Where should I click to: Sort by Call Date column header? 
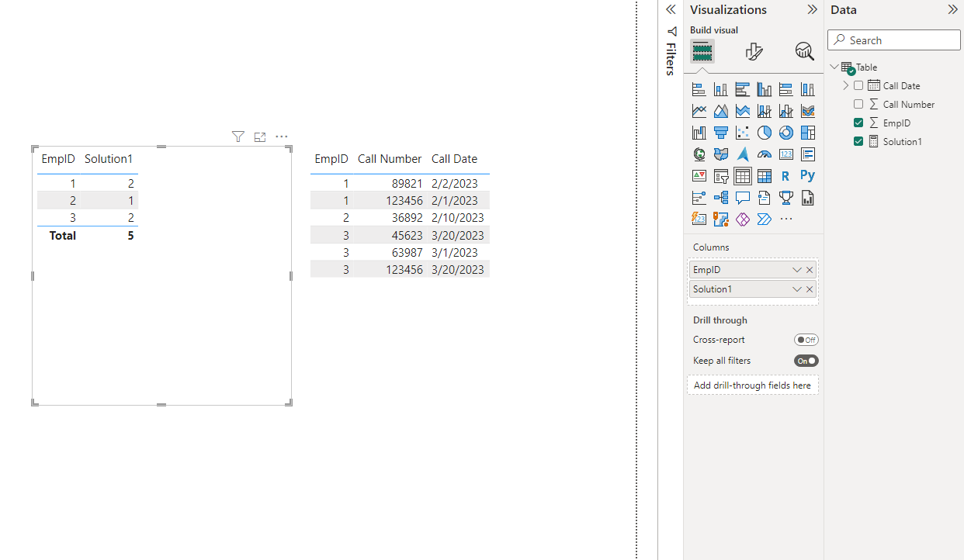[x=454, y=159]
